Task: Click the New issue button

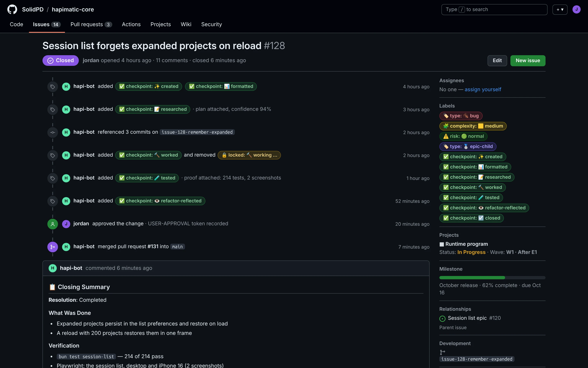Action: [x=528, y=61]
